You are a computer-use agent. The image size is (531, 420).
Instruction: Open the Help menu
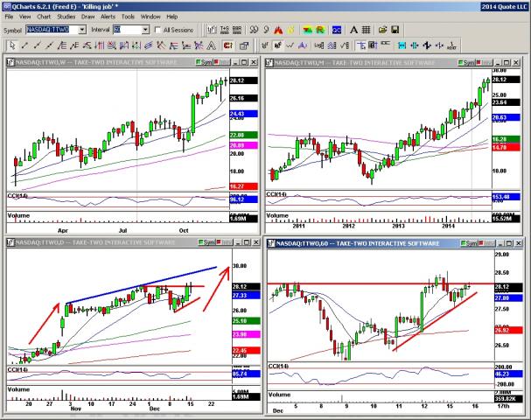pos(172,17)
